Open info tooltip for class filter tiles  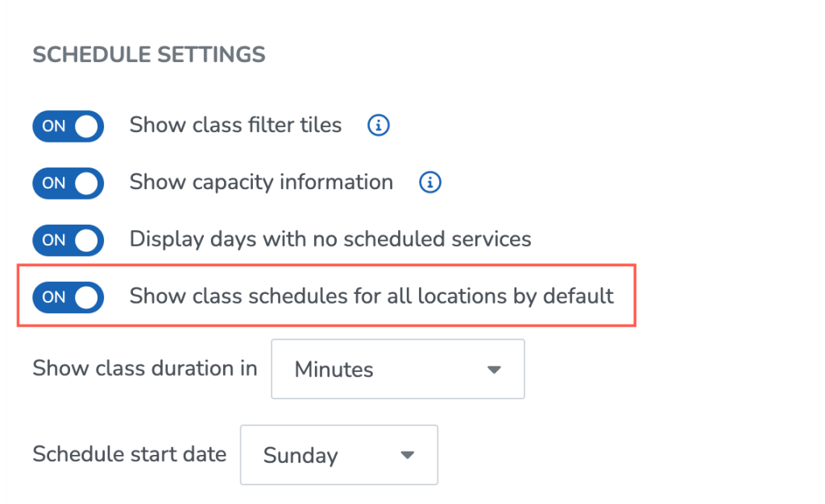[379, 126]
